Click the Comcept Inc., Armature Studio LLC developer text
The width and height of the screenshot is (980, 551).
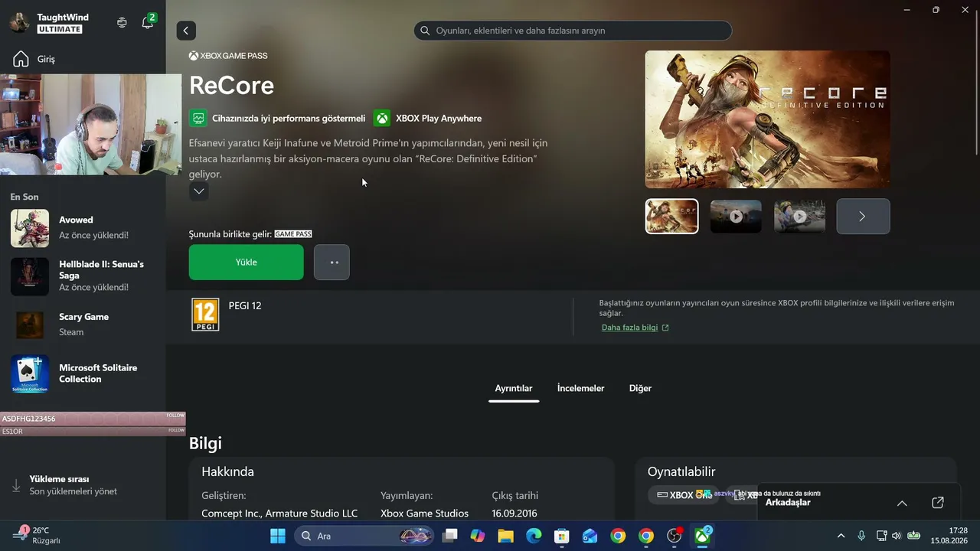pyautogui.click(x=279, y=514)
